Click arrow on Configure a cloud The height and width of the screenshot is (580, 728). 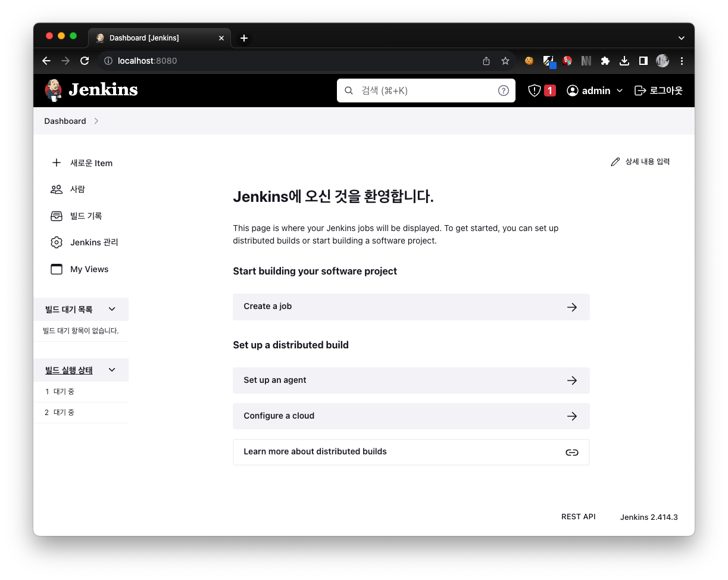(x=572, y=416)
